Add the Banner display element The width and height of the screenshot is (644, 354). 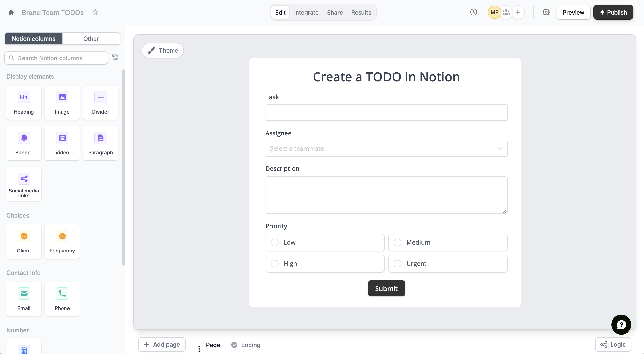(24, 143)
